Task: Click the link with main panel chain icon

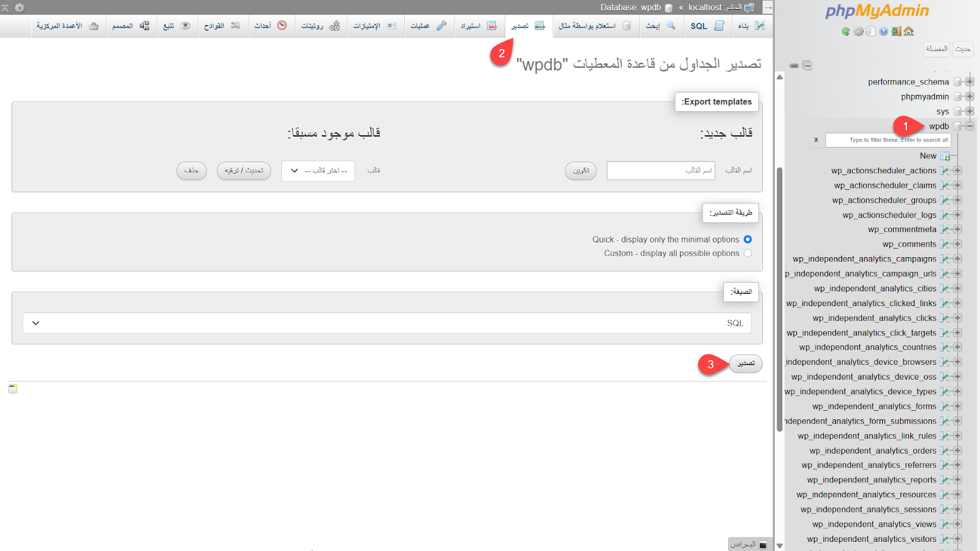Action: click(x=794, y=66)
